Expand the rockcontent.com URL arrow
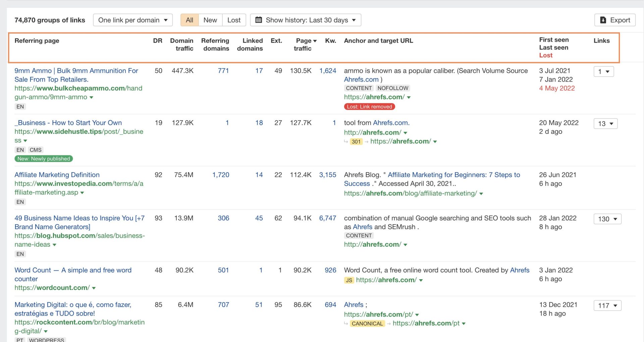Image resolution: width=644 pixels, height=342 pixels. pos(46,332)
